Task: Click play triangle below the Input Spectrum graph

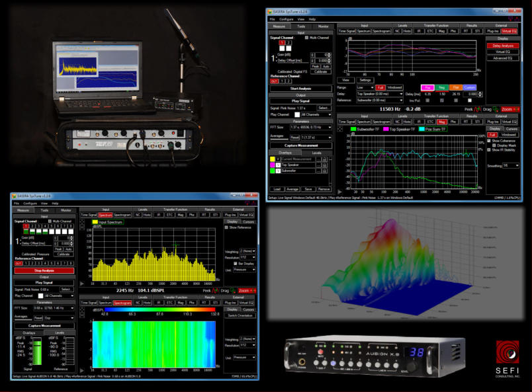Action: coord(82,284)
